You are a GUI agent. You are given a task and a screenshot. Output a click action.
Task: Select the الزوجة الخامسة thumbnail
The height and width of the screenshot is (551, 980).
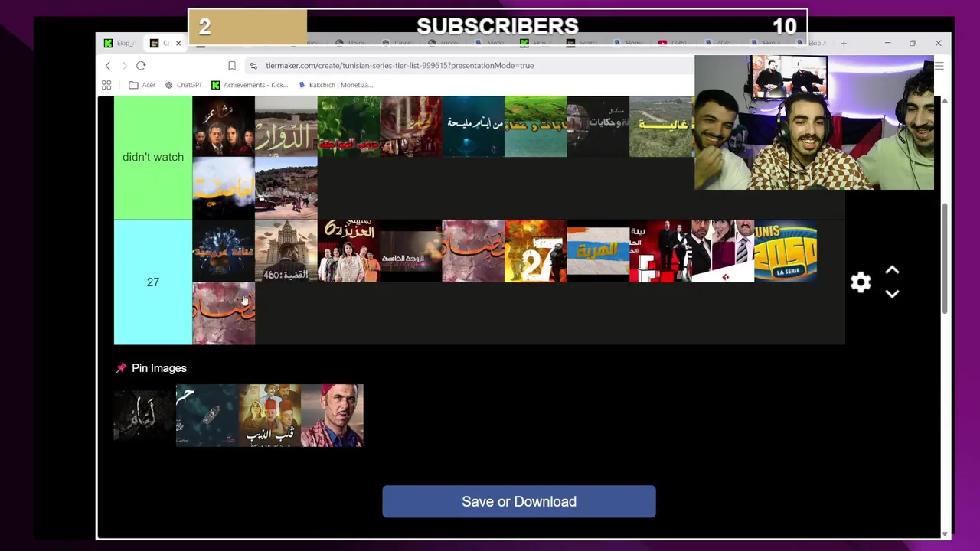click(411, 251)
